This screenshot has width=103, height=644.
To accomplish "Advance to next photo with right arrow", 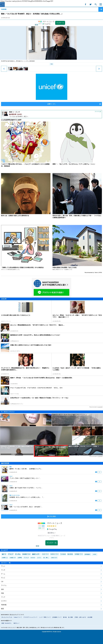I will tap(99, 69).
